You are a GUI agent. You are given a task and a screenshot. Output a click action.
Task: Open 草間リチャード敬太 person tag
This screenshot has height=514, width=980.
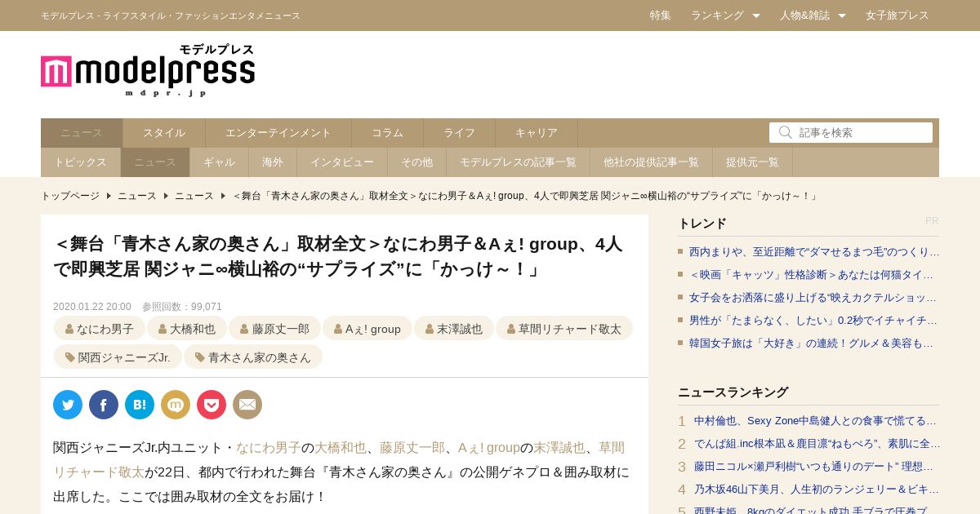point(564,329)
